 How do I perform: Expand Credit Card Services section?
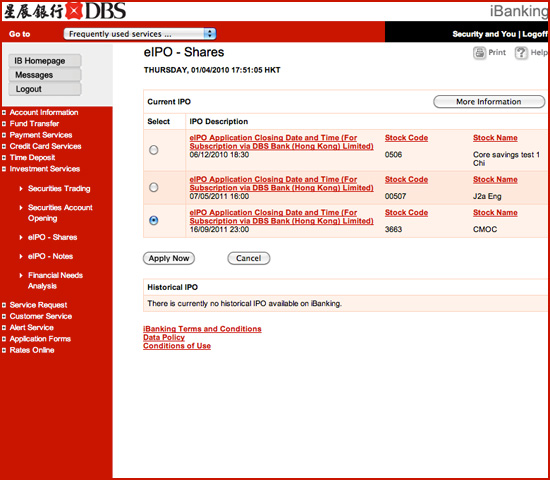tap(45, 146)
